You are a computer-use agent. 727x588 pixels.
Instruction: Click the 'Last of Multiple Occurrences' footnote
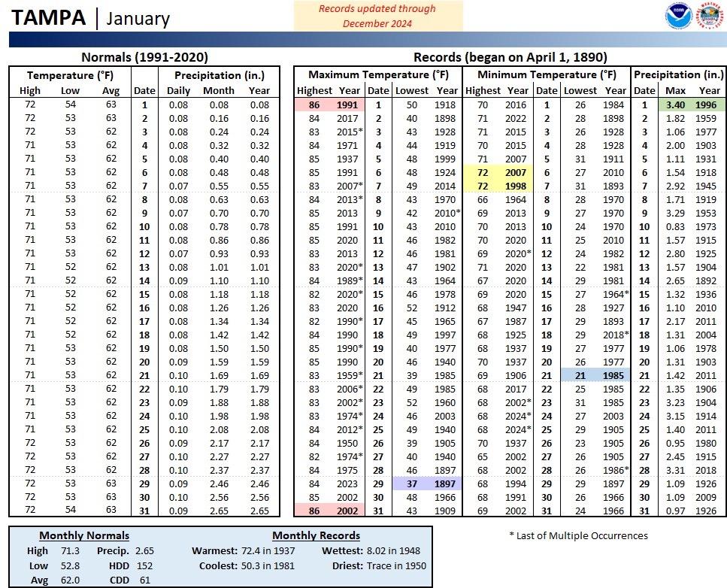pyautogui.click(x=578, y=535)
